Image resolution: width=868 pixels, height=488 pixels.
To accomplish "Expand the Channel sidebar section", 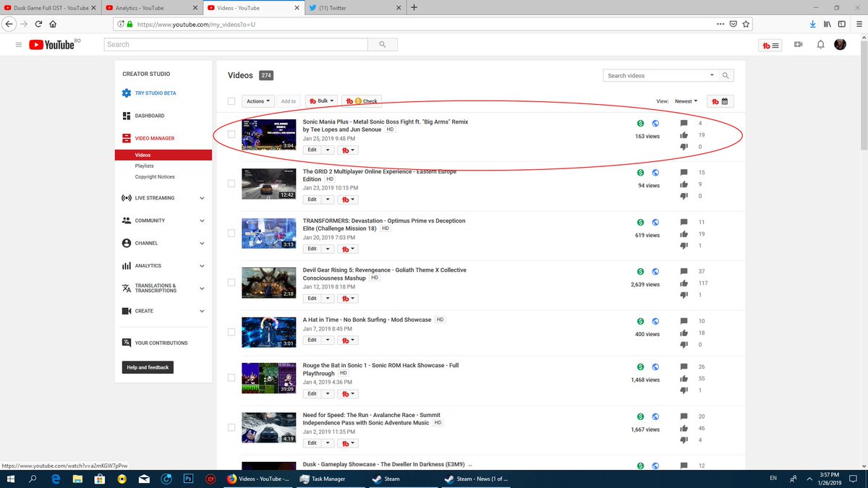I will tap(202, 243).
